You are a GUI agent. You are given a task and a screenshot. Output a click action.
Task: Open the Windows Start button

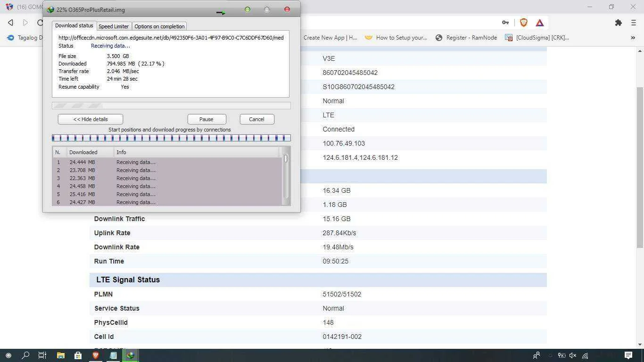(x=8, y=355)
